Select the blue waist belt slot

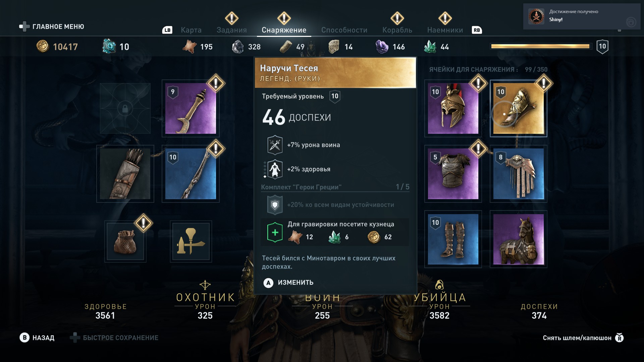point(518,174)
